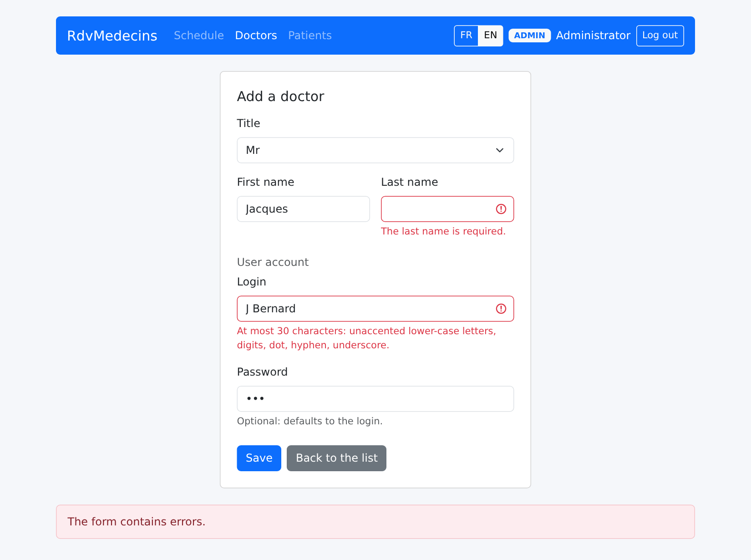Click the Save button
The height and width of the screenshot is (560, 751).
coord(259,458)
